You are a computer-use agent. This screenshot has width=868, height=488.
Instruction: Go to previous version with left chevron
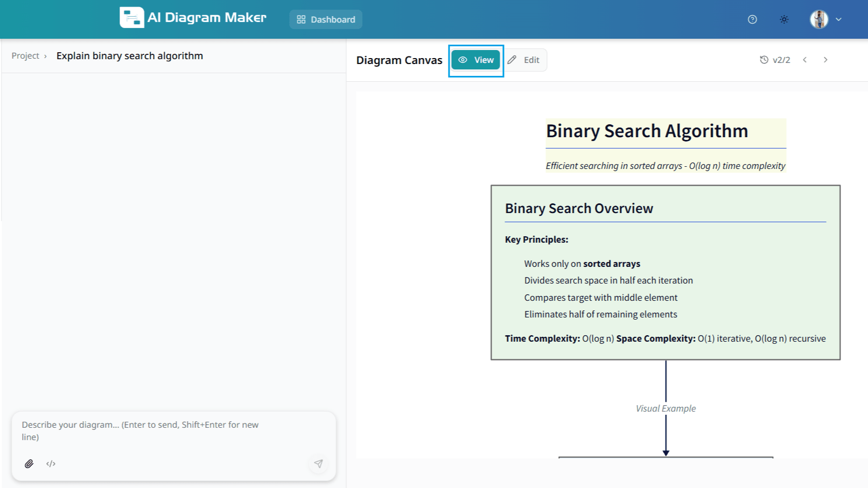804,59
